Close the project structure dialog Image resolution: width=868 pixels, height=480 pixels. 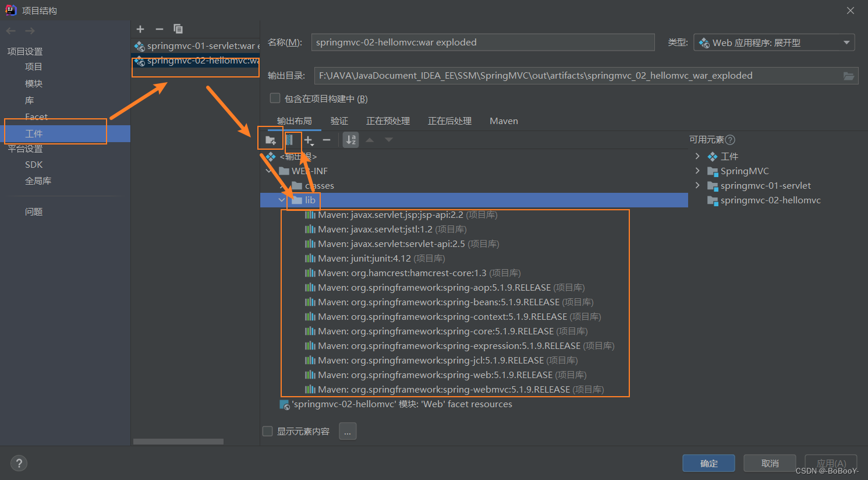[x=851, y=10]
